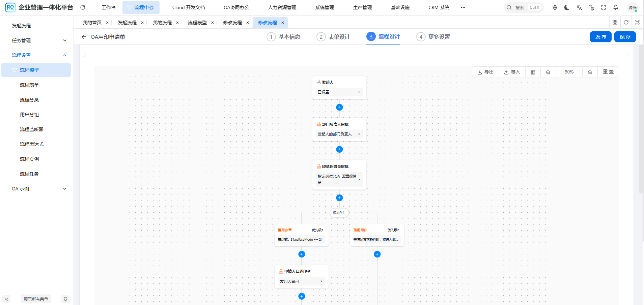The image size is (644, 305).
Task: Click the zoom out magnifier icon
Action: [548, 72]
